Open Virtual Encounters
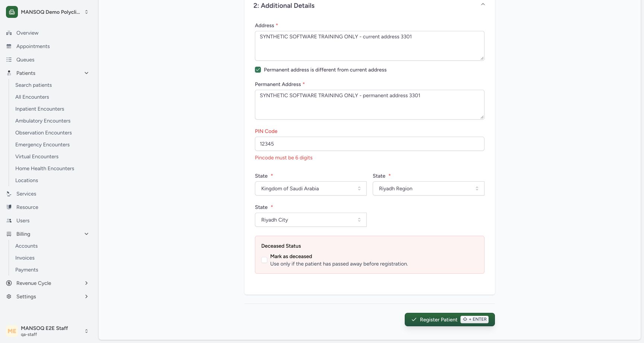644x343 pixels. [x=37, y=156]
